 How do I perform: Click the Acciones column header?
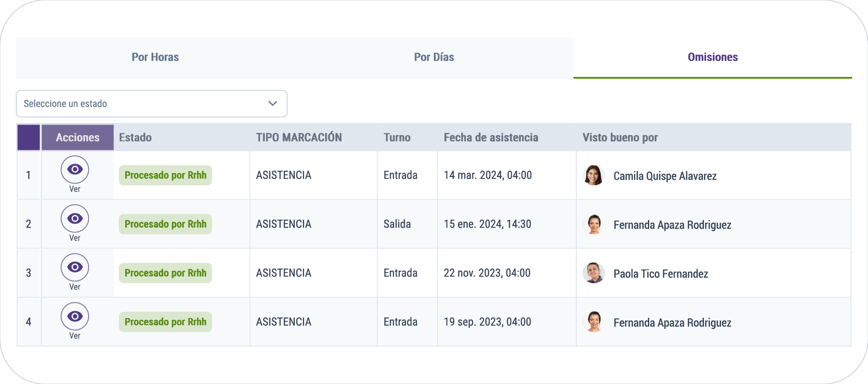coord(77,137)
